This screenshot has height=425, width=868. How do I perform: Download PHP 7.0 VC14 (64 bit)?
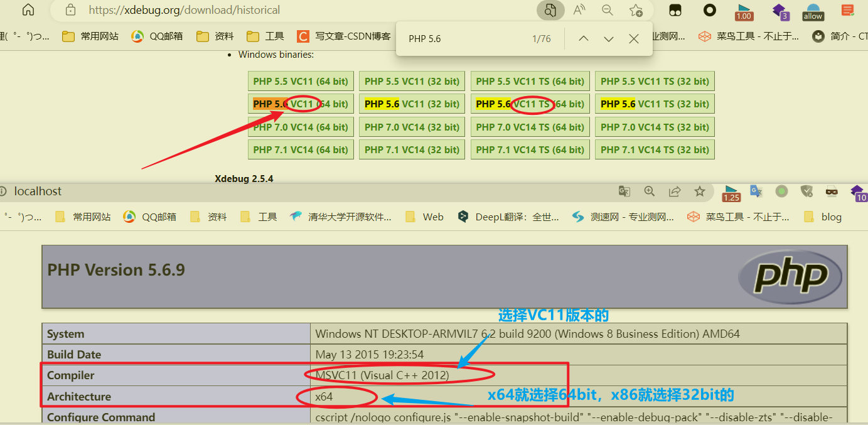(301, 127)
